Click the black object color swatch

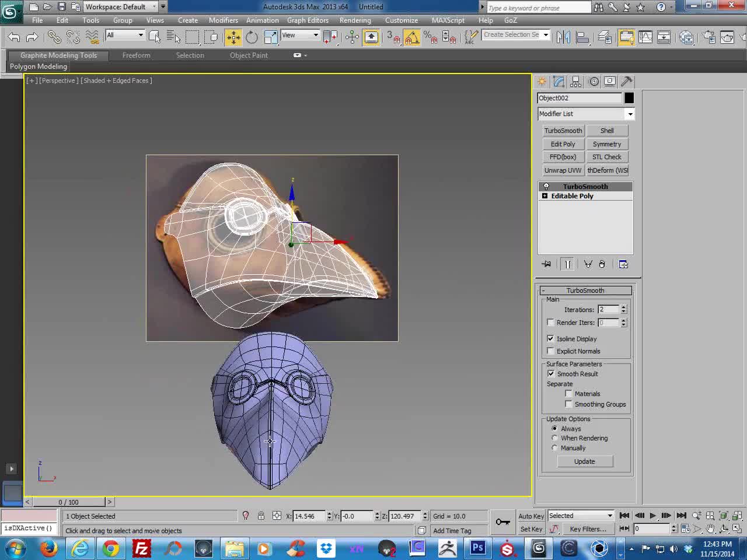[x=629, y=98]
